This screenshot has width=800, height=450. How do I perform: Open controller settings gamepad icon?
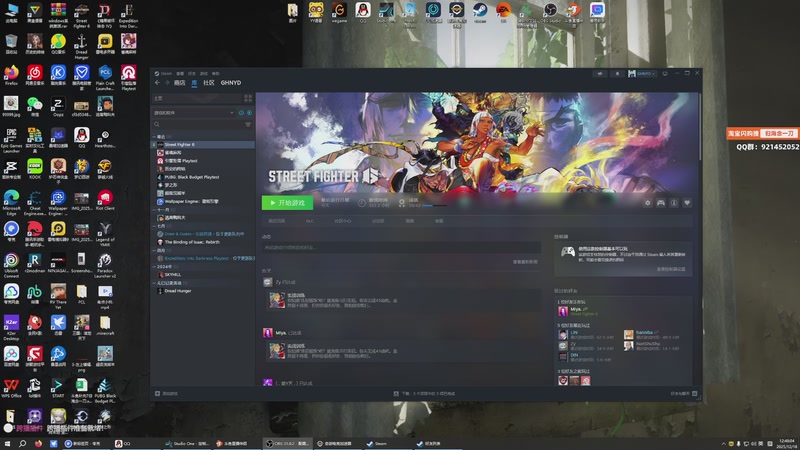661,203
